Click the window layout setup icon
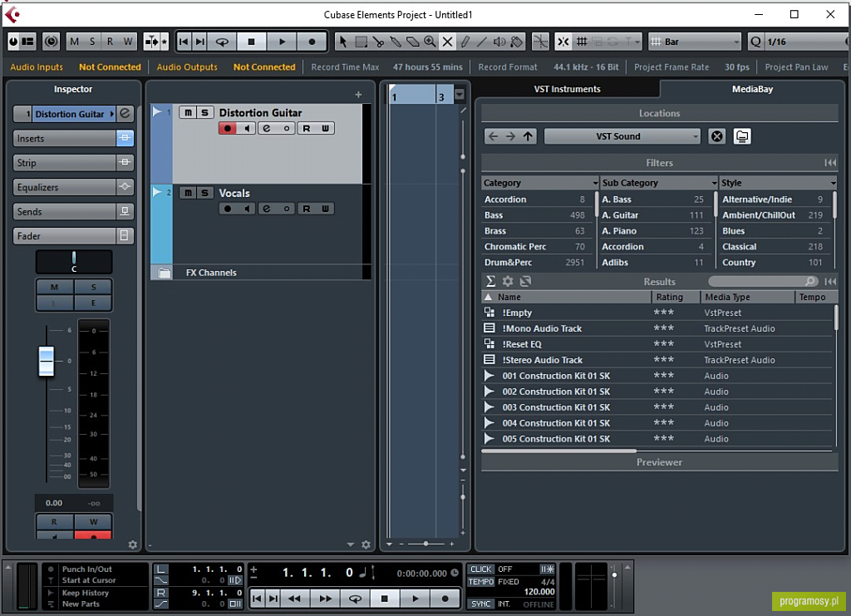851x616 pixels. (x=27, y=42)
